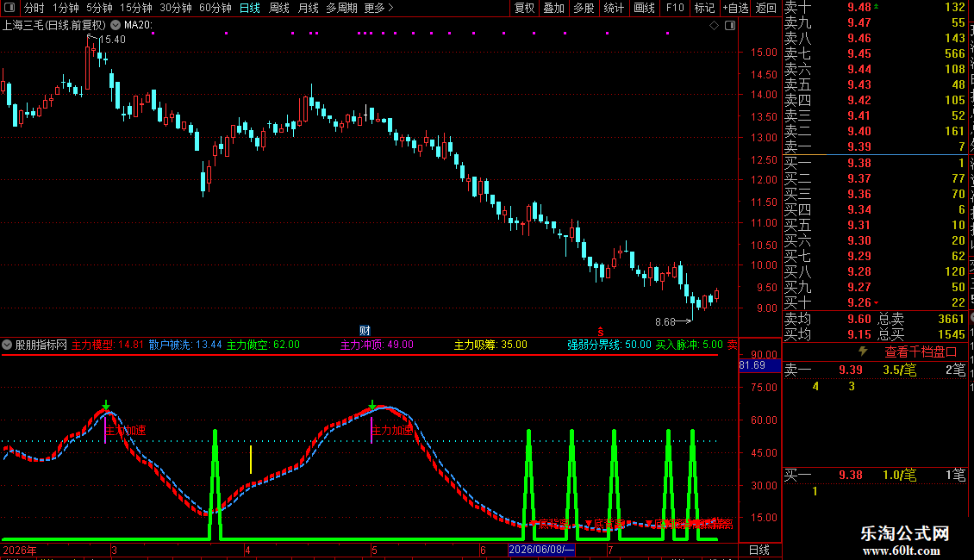Click the 主力吸筹 35.00 label

tap(490, 345)
